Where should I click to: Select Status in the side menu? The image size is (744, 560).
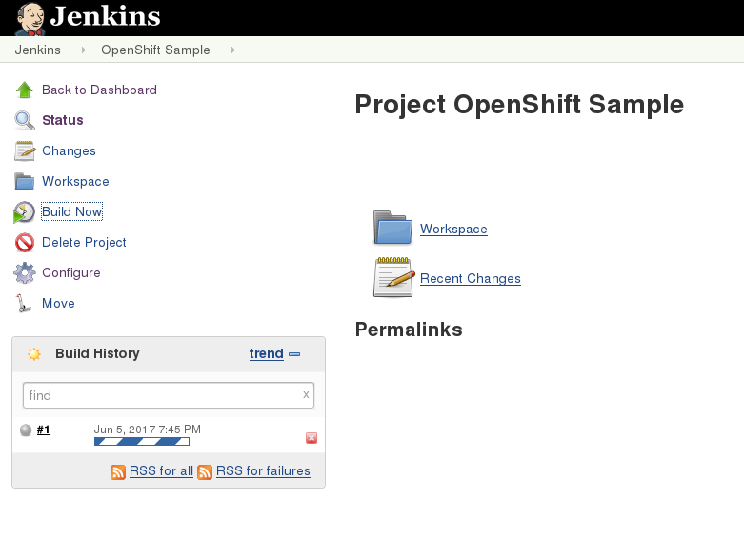click(63, 120)
